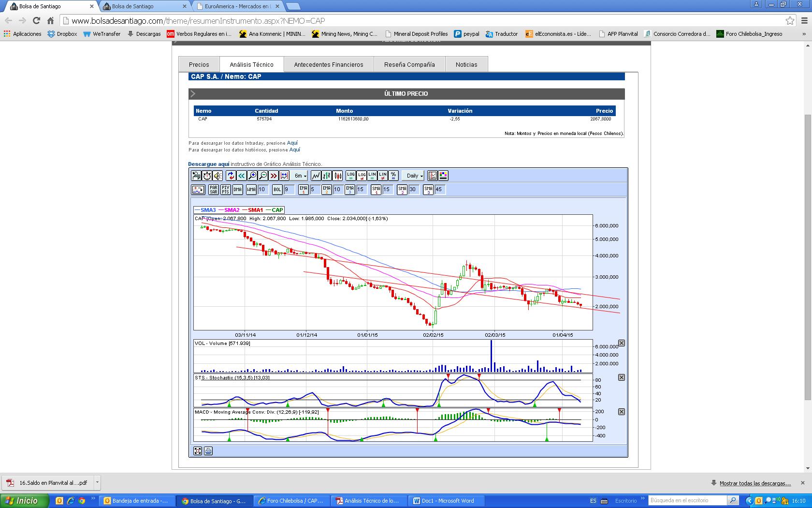This screenshot has width=812, height=508.
Task: Open the color palette settings icon
Action: (443, 176)
